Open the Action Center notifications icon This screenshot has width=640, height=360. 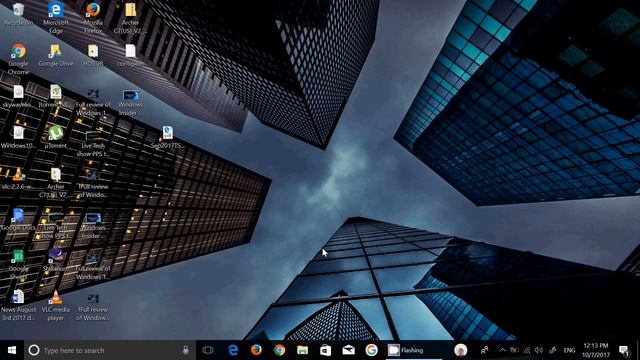[624, 350]
